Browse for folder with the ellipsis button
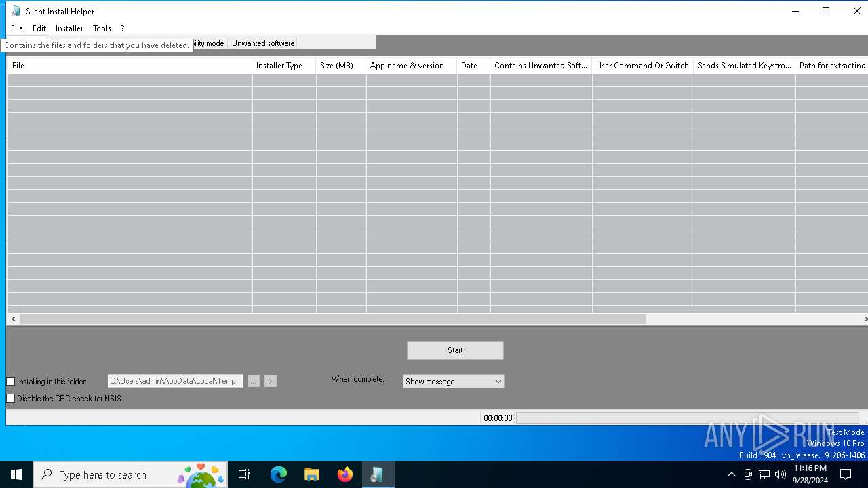This screenshot has width=868, height=488. pos(254,381)
